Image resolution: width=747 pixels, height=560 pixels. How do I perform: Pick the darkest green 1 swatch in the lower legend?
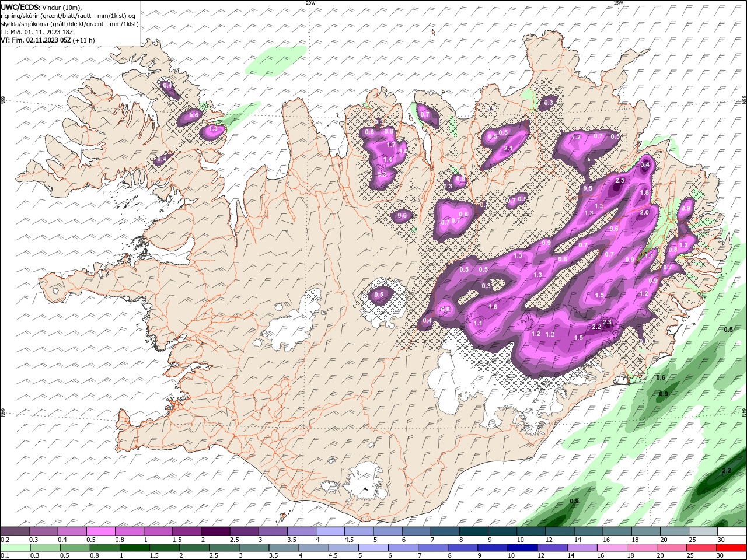pos(134,548)
